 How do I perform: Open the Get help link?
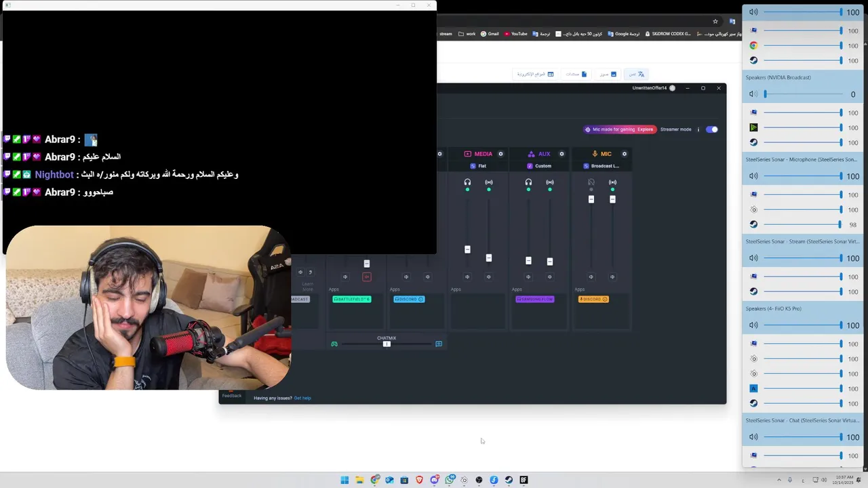302,398
